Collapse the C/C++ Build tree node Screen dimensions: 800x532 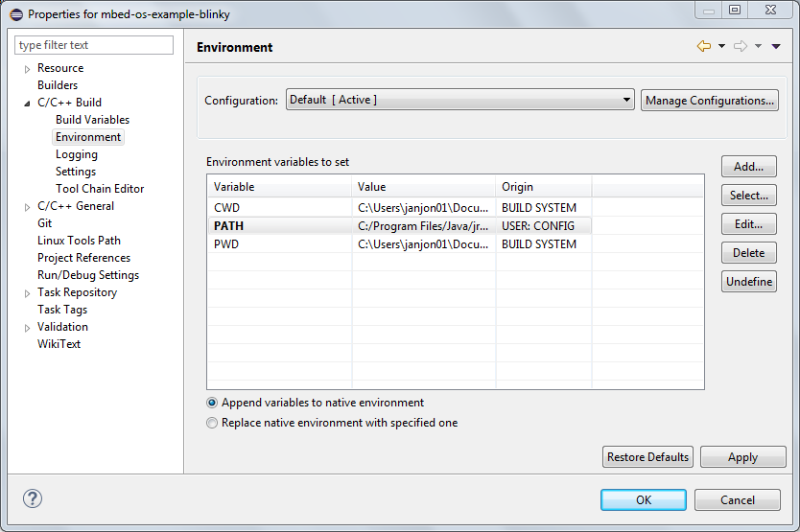pyautogui.click(x=27, y=104)
